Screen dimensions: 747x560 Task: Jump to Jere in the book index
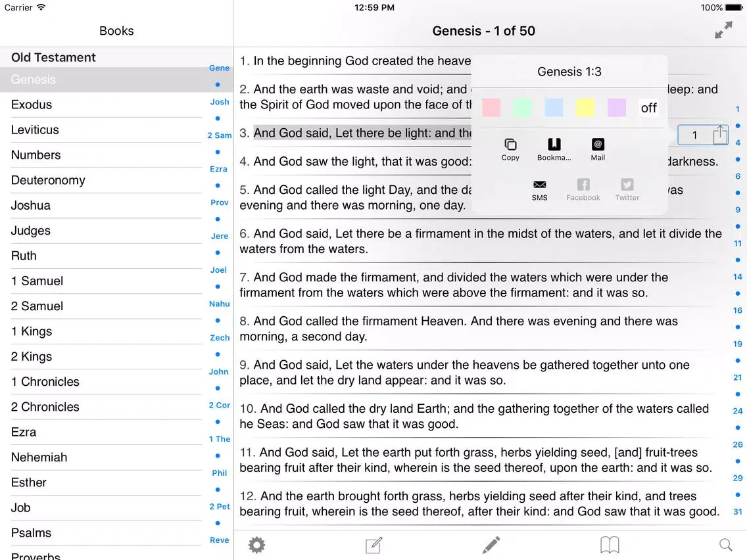coord(219,236)
